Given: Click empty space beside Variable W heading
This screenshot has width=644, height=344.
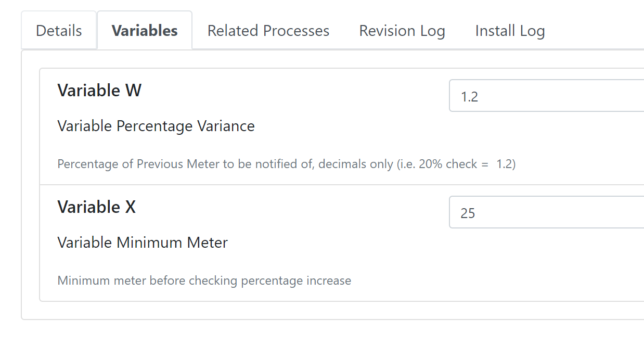Looking at the screenshot, I should tap(294, 91).
